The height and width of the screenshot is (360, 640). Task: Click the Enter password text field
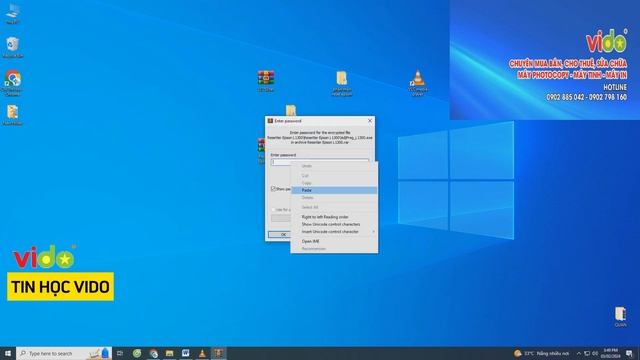(x=320, y=162)
